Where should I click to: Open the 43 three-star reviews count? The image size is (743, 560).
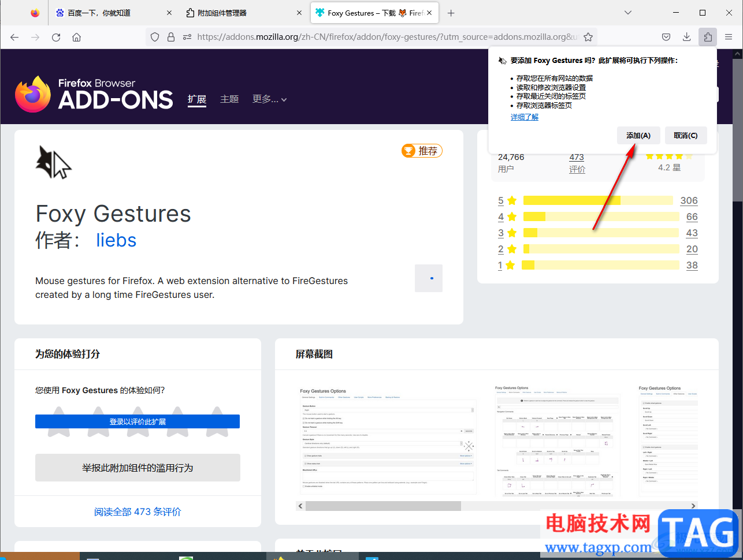692,233
